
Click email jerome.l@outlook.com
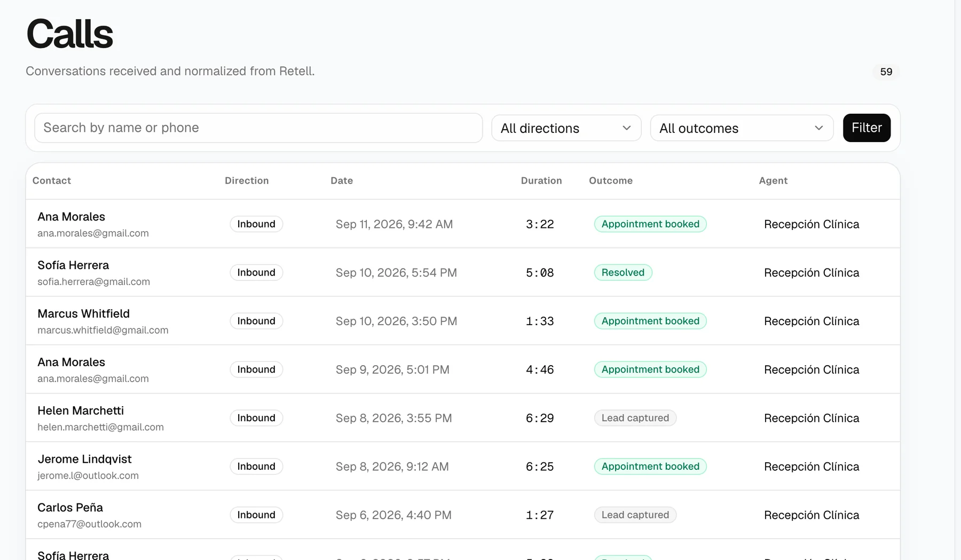click(88, 476)
